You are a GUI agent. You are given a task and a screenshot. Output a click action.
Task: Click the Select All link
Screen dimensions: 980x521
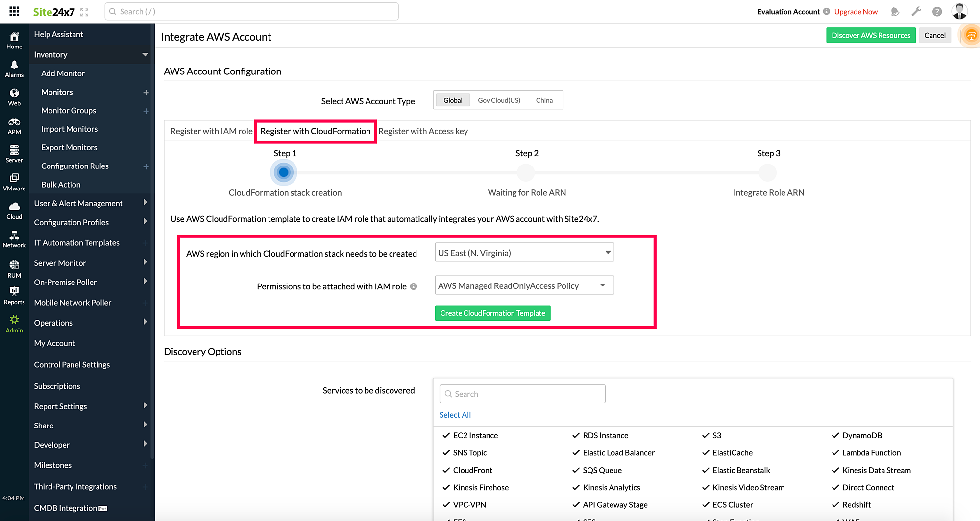(455, 415)
